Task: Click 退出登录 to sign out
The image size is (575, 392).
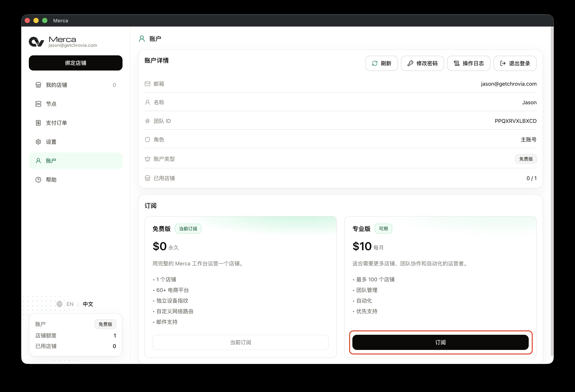Action: tap(515, 63)
